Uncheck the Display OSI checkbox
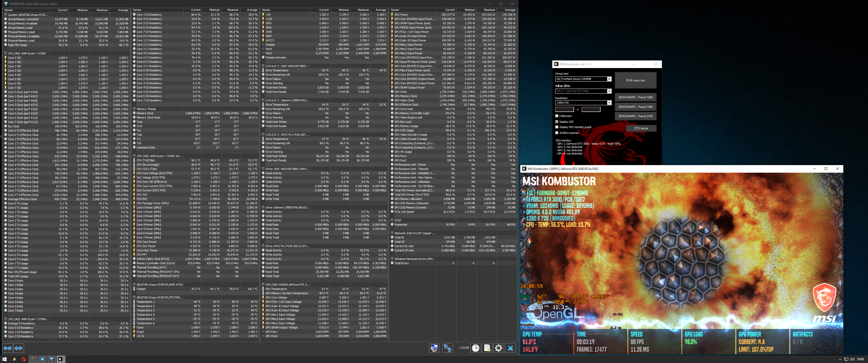The image size is (868, 363). pos(557,122)
